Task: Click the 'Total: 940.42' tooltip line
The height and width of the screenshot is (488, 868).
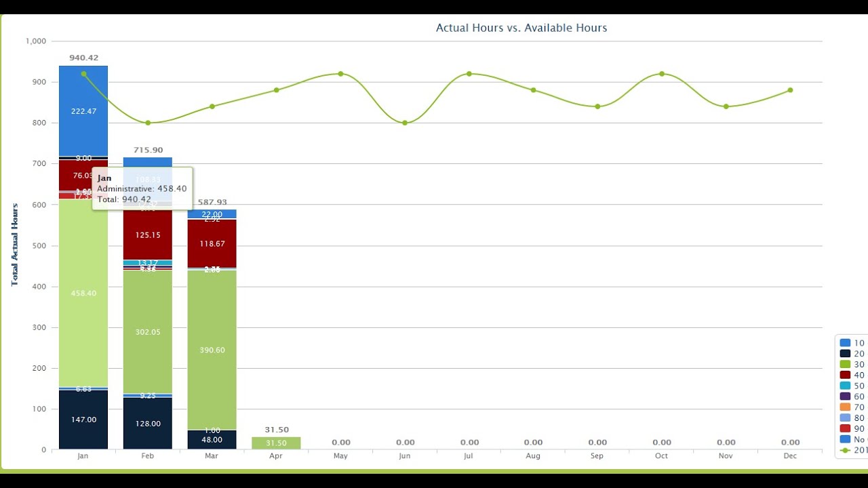Action: coord(124,199)
